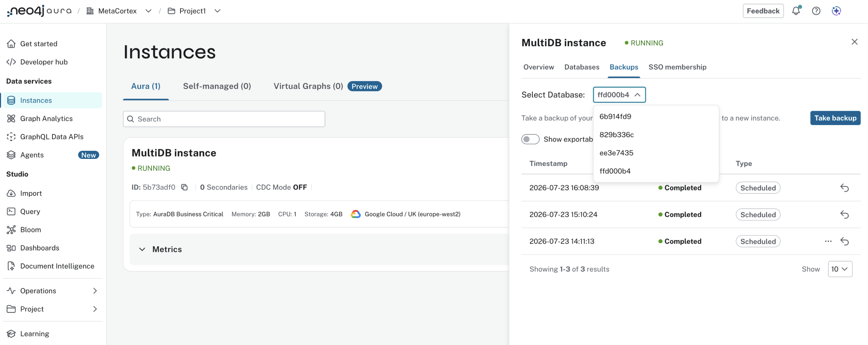Image resolution: width=868 pixels, height=345 pixels.
Task: Expand the Project menu
Action: pyautogui.click(x=52, y=309)
